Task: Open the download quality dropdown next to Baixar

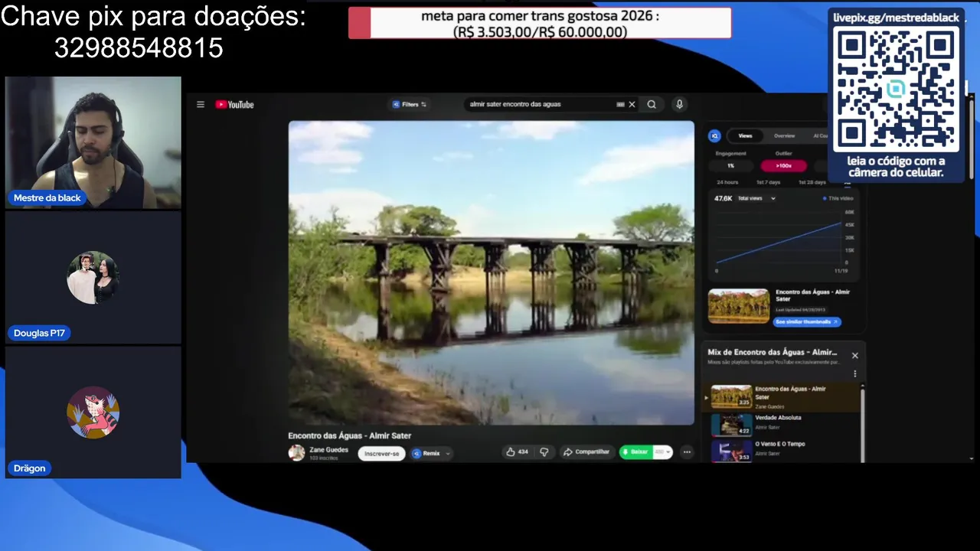Action: (x=662, y=452)
